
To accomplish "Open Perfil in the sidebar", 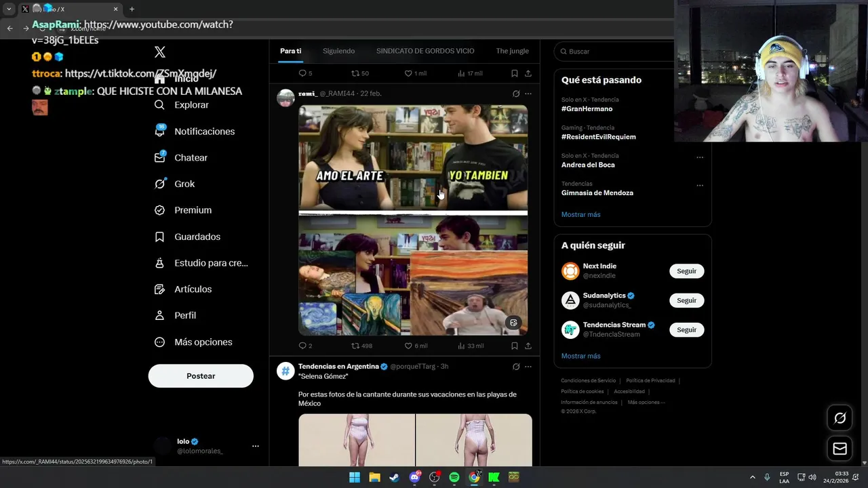I will tap(175, 315).
